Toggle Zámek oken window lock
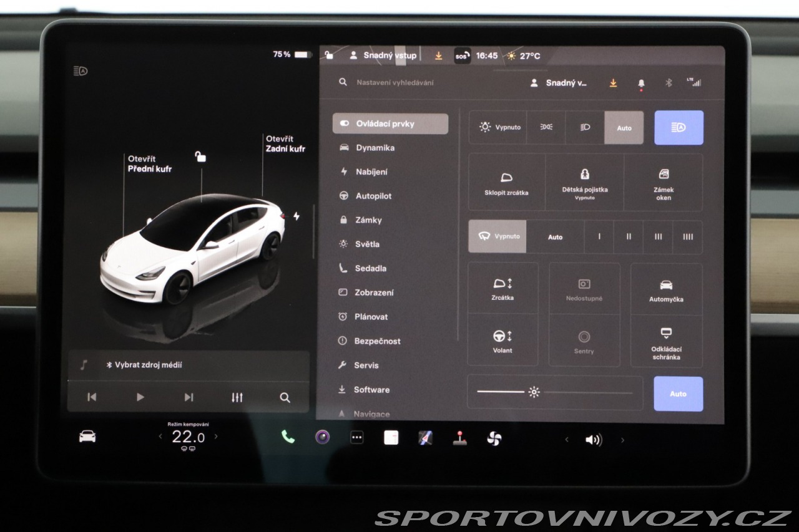The width and height of the screenshot is (799, 532). [x=664, y=182]
